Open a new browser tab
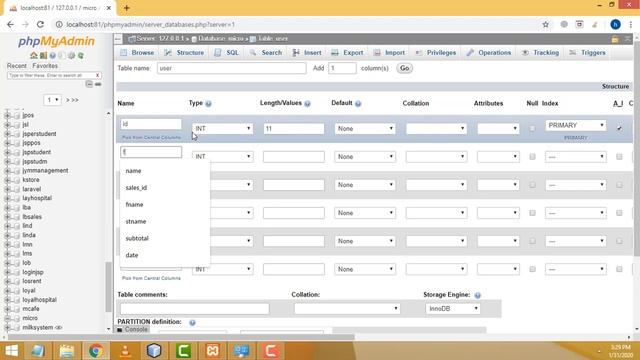This screenshot has height=360, width=640. (127, 8)
